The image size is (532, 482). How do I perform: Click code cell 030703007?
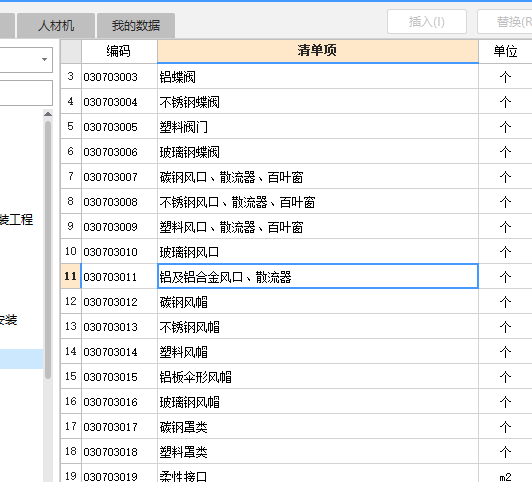(x=119, y=177)
